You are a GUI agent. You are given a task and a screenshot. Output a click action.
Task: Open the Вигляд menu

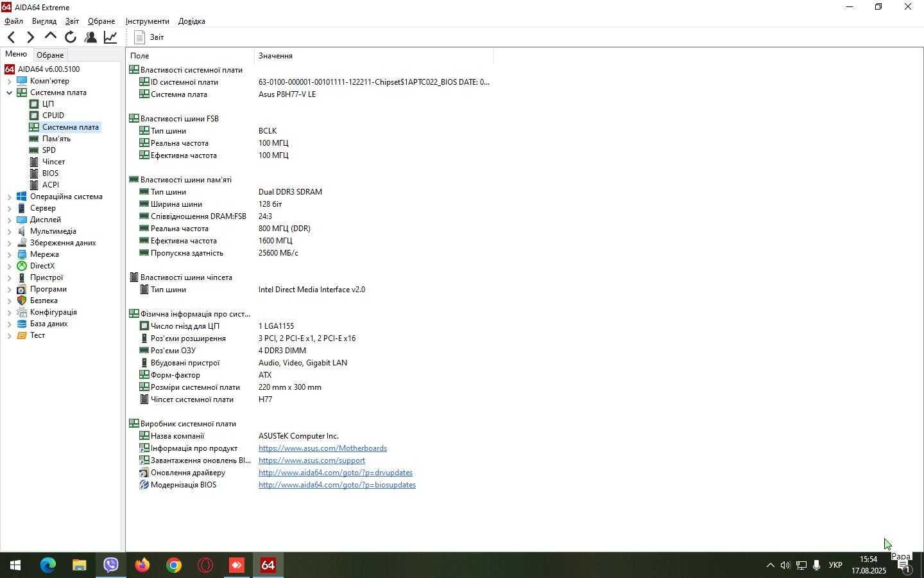coord(44,21)
